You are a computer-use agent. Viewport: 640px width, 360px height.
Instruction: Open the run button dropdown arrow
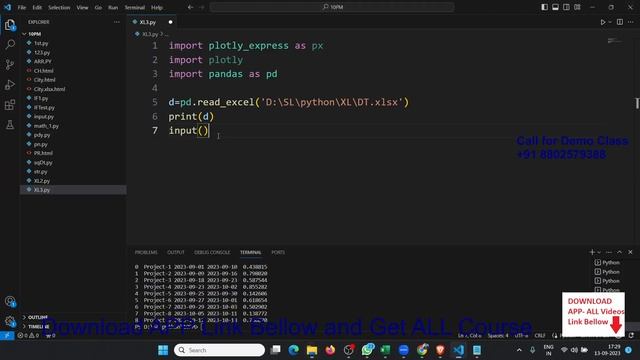(610, 22)
